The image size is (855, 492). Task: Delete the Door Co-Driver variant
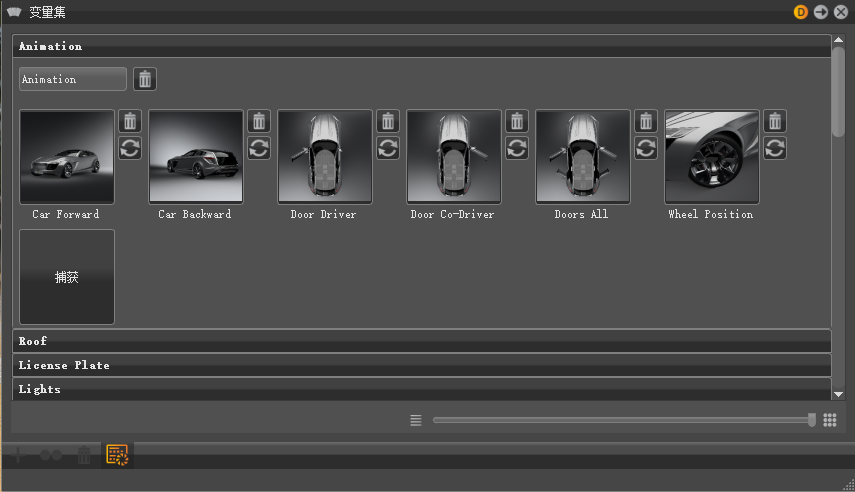coord(517,121)
